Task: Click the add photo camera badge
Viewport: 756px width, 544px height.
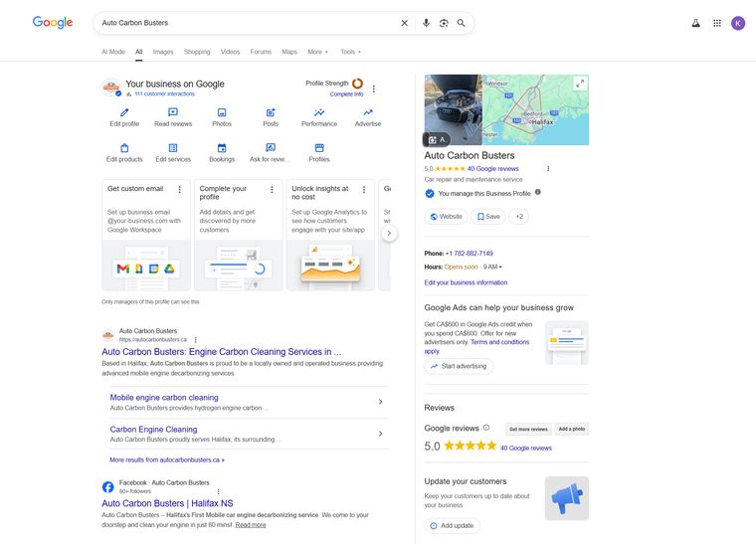Action: 437,139
